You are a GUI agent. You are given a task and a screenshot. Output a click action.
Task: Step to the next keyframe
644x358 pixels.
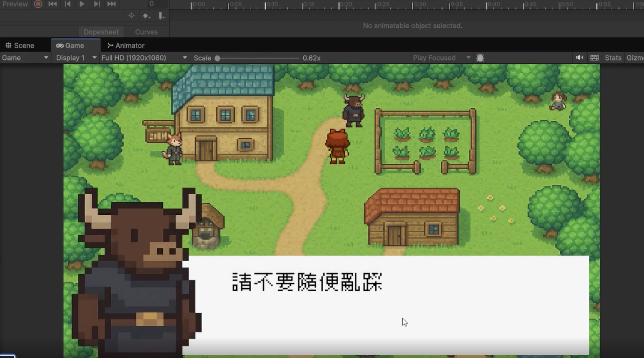[x=97, y=4]
